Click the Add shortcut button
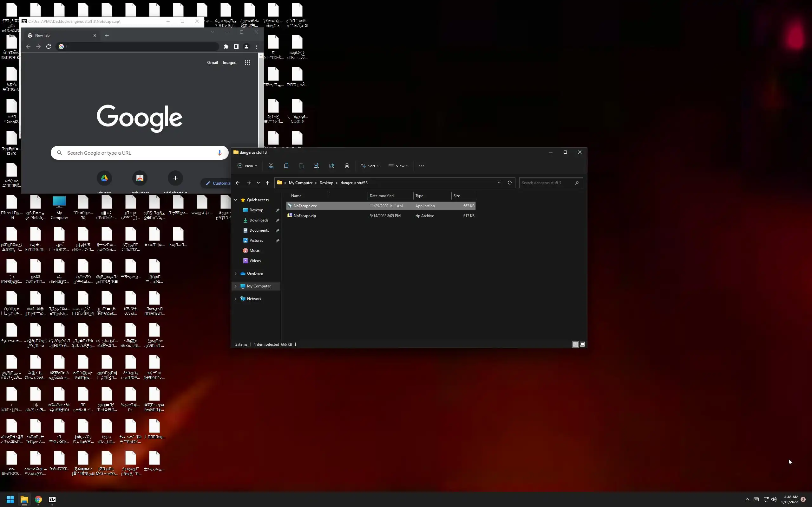The width and height of the screenshot is (812, 507). pyautogui.click(x=175, y=178)
